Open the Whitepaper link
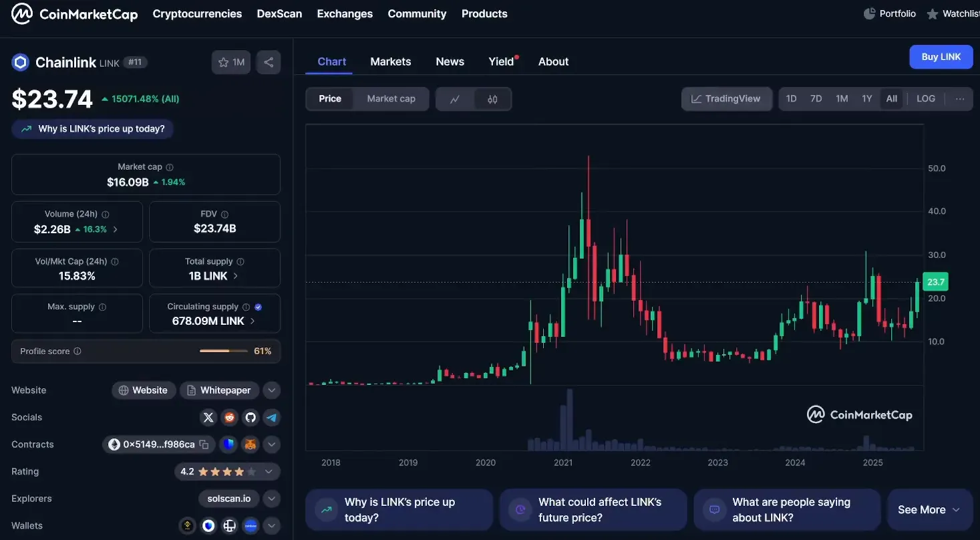980x540 pixels. tap(219, 390)
